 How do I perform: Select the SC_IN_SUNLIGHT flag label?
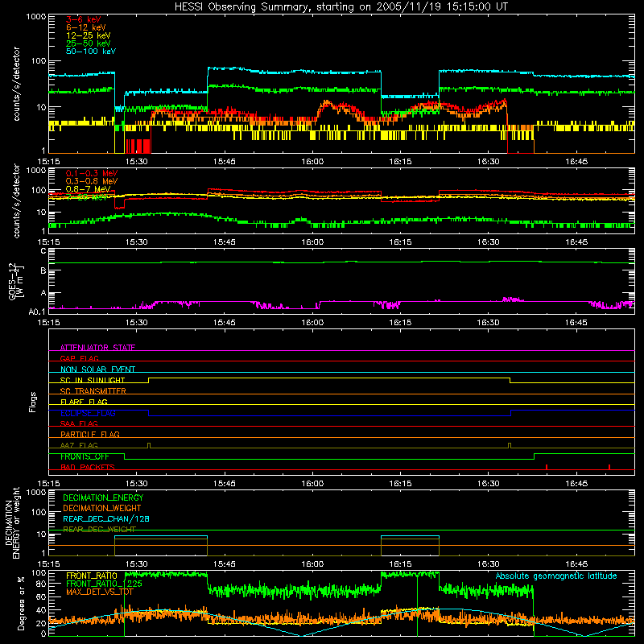(x=93, y=380)
